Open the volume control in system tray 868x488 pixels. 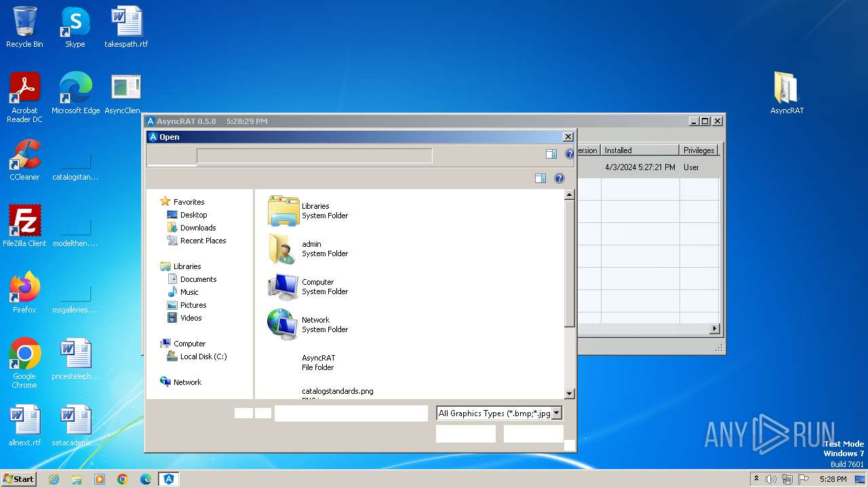pos(771,479)
